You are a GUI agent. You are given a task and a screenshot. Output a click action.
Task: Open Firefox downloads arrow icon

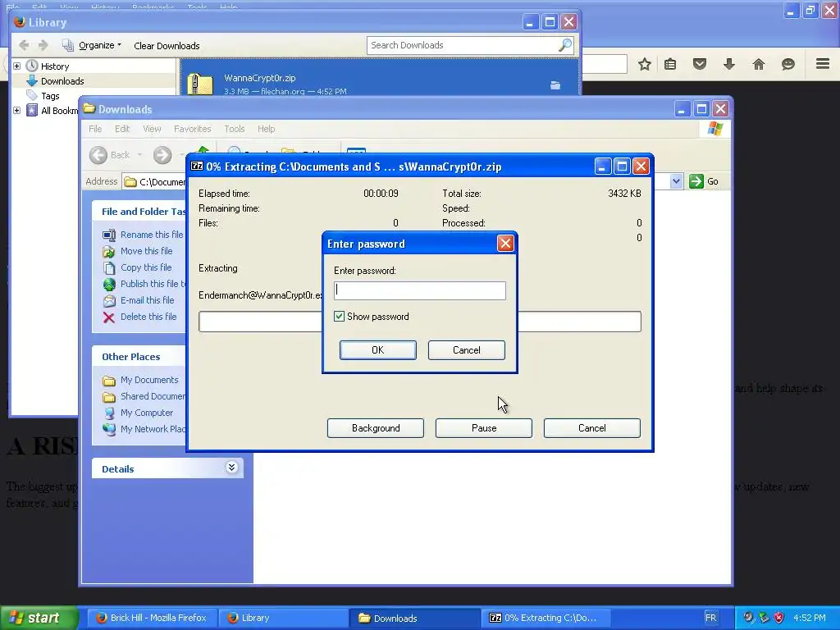click(x=729, y=64)
